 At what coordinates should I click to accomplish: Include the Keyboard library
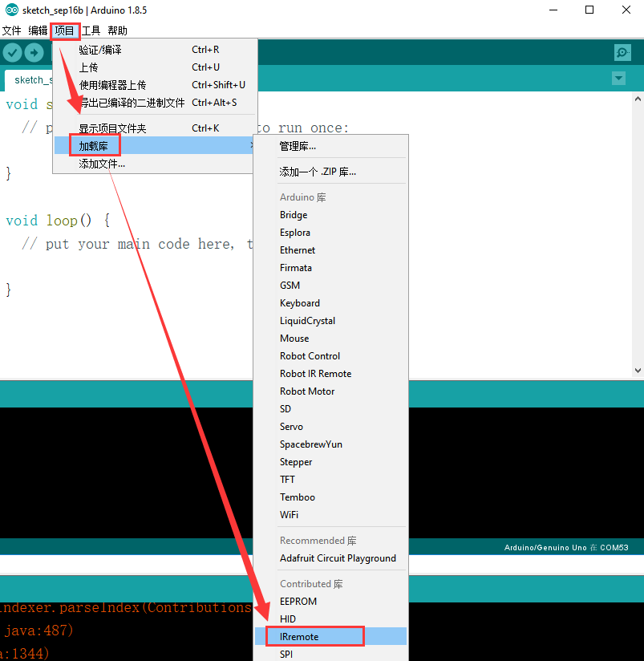click(331, 303)
